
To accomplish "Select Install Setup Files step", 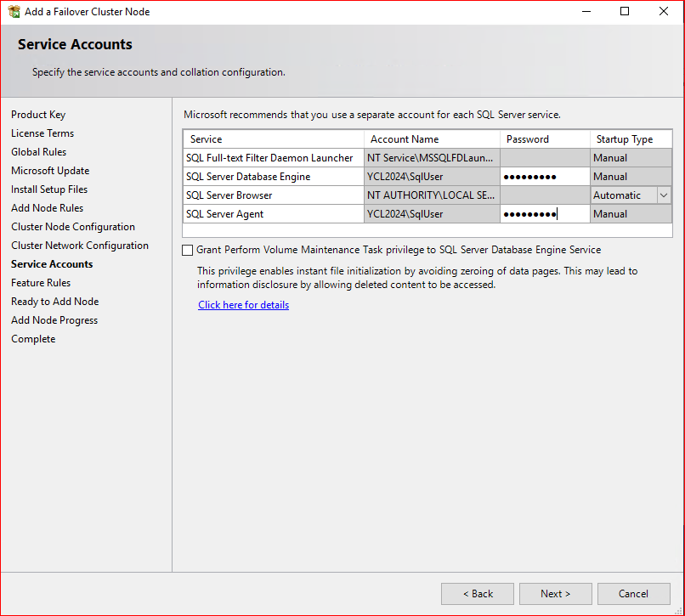I will pyautogui.click(x=49, y=189).
